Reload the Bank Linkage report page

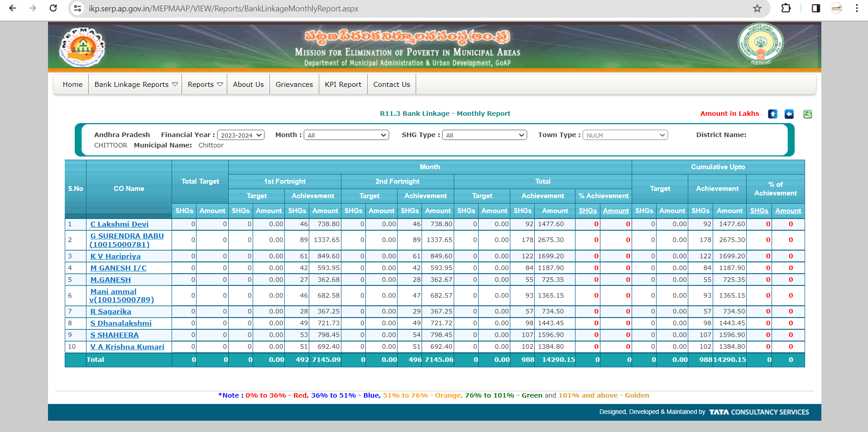click(53, 8)
